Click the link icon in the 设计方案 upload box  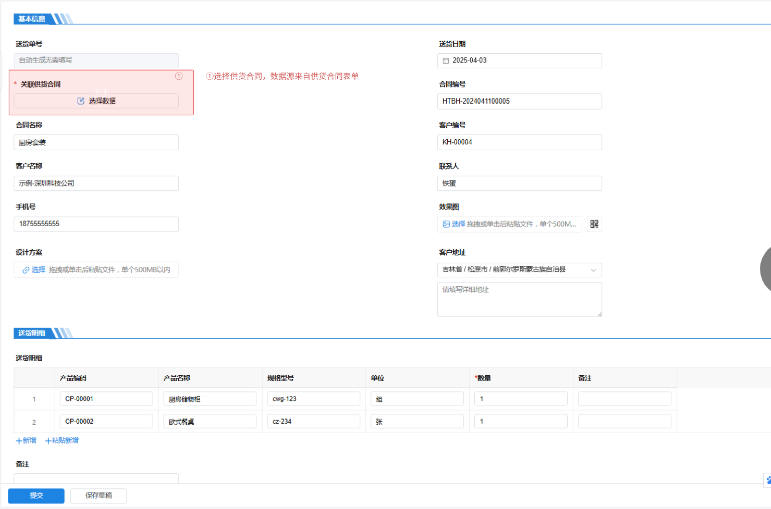tap(26, 270)
